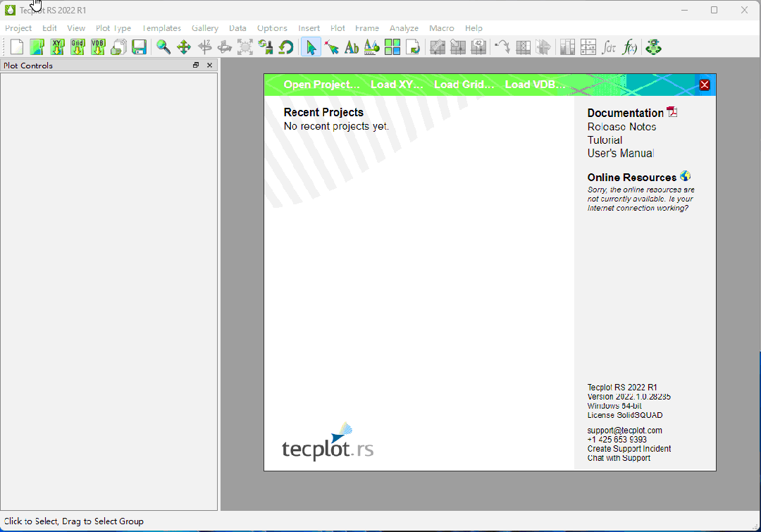The image size is (761, 532).
Task: Select the Adjustor pointer tool
Action: click(x=332, y=47)
